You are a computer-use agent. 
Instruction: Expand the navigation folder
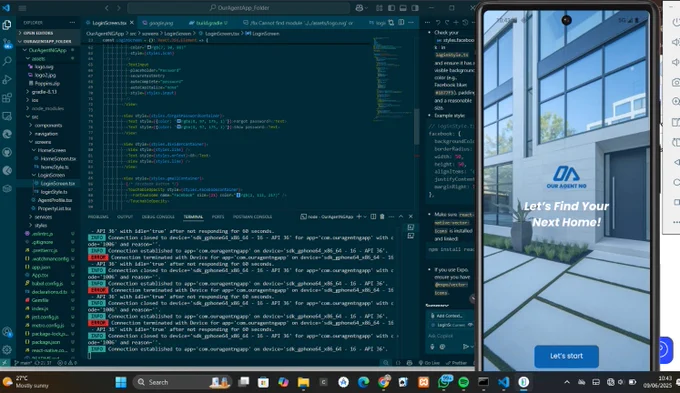(x=46, y=134)
